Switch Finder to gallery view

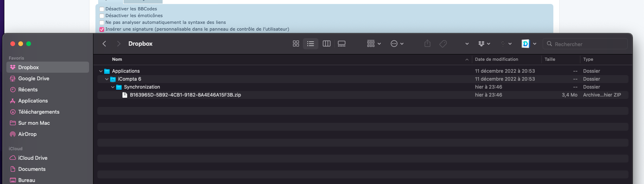(x=341, y=44)
